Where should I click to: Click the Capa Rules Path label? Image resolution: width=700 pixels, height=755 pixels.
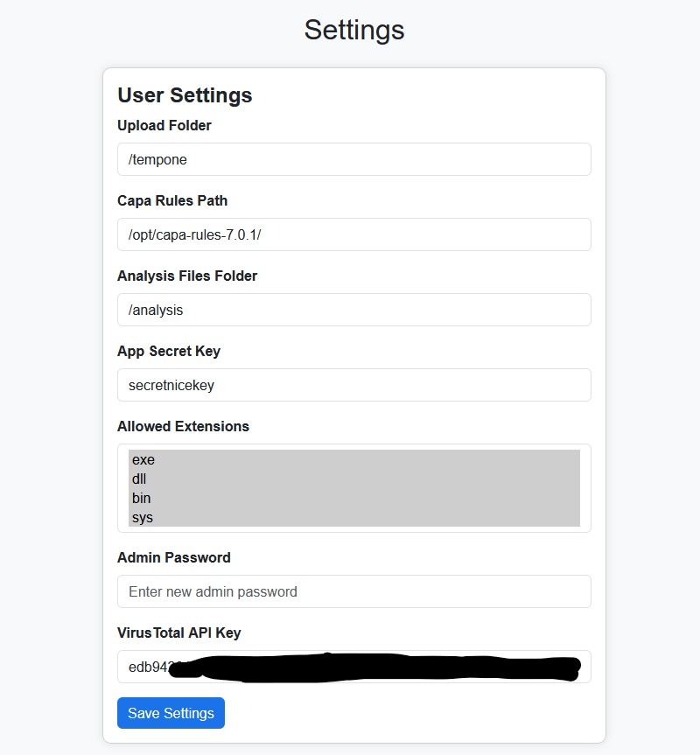tap(172, 200)
